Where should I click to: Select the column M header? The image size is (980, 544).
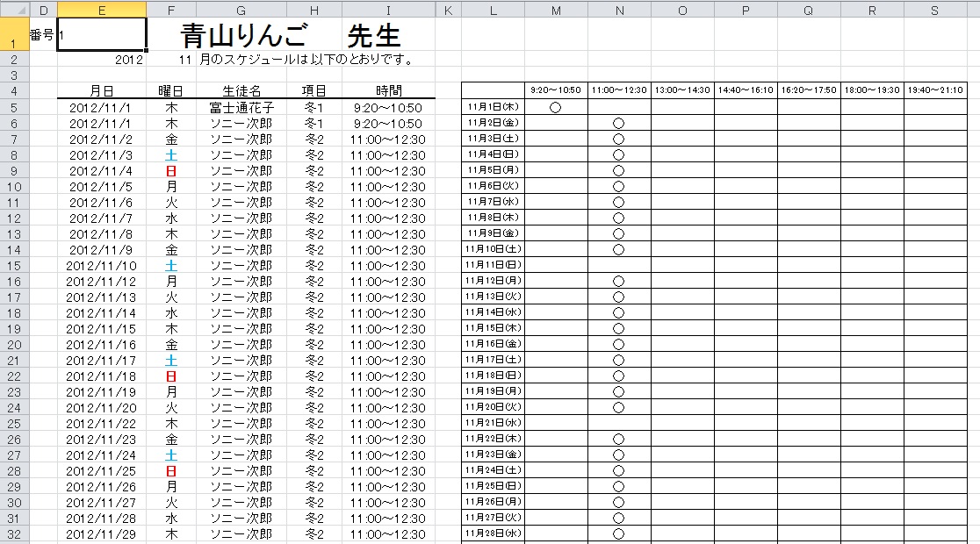point(556,10)
